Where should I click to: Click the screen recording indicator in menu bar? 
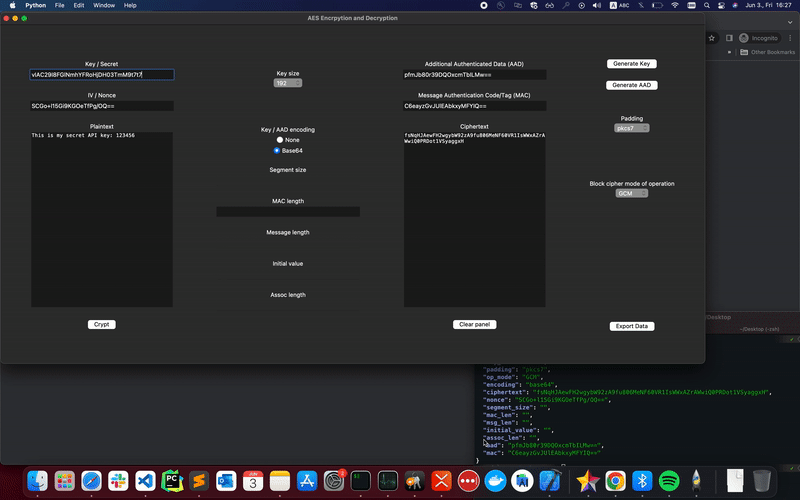pos(484,5)
